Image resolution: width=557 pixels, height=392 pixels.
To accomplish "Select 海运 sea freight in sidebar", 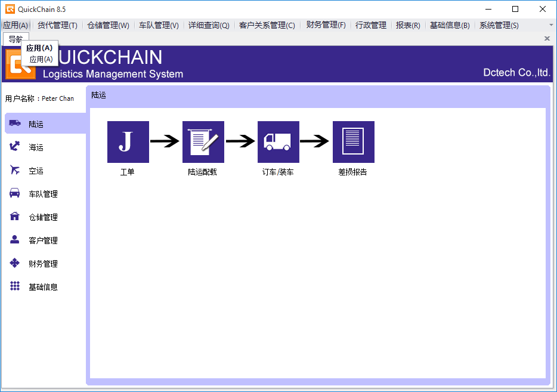I will tap(36, 147).
